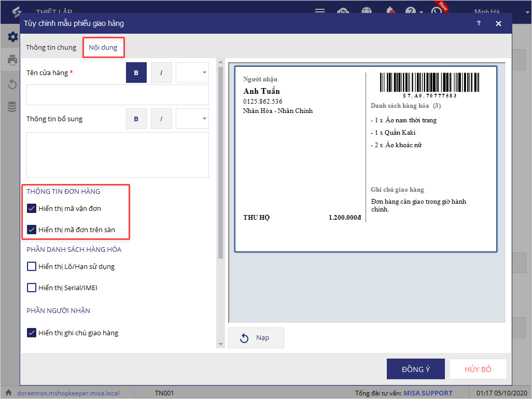Click the Nhân Hòa - Nhân Chính address in the preview
This screenshot has width=532, height=399.
pyautogui.click(x=277, y=111)
